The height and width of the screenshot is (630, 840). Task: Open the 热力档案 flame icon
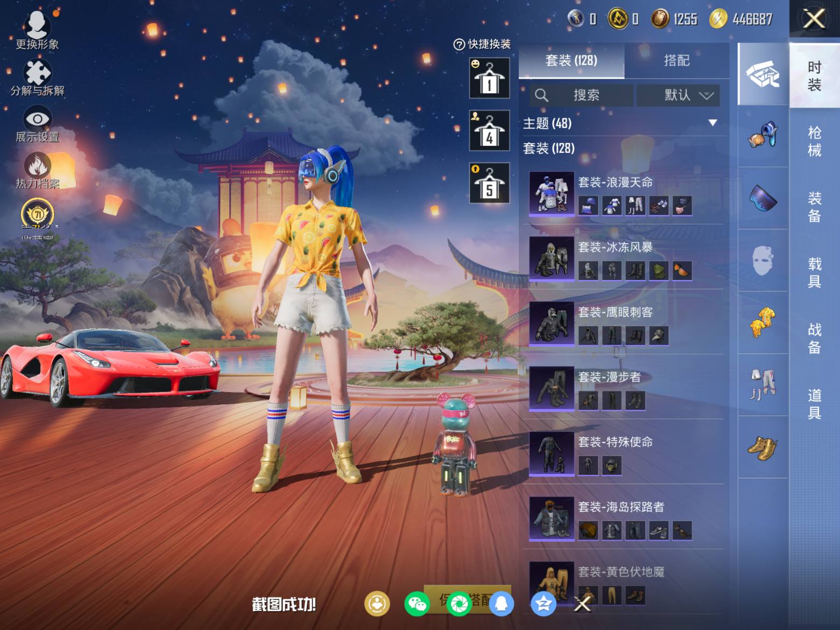[x=37, y=166]
